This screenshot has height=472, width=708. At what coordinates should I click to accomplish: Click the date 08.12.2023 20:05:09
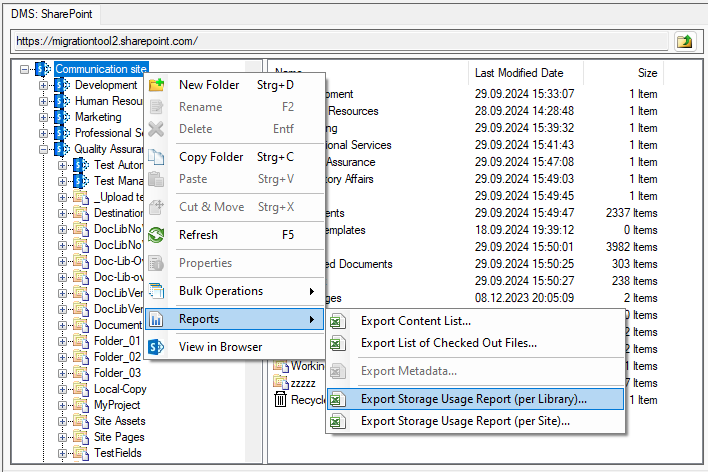click(x=524, y=298)
